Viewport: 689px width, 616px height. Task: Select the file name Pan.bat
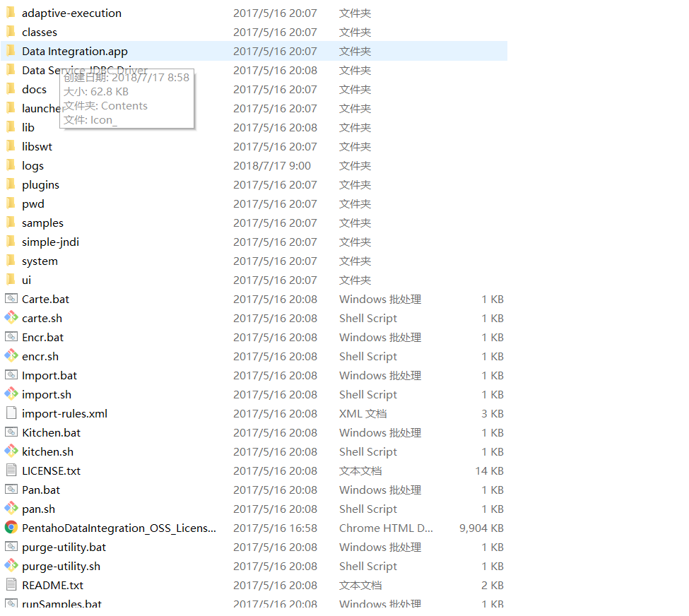(41, 490)
